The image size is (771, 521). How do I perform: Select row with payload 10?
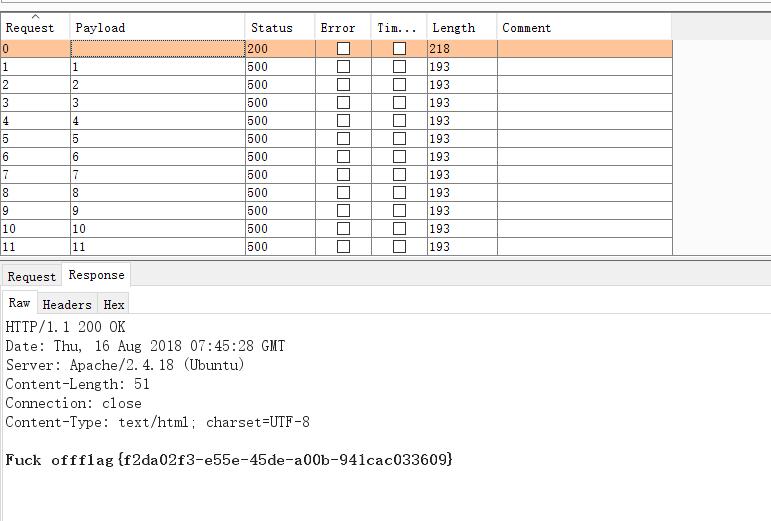150,229
